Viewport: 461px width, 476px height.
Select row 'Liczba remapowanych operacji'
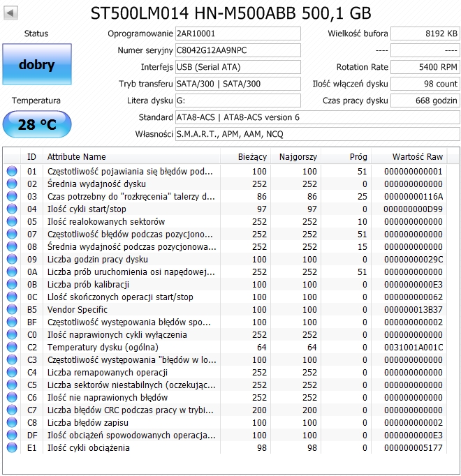pos(225,372)
